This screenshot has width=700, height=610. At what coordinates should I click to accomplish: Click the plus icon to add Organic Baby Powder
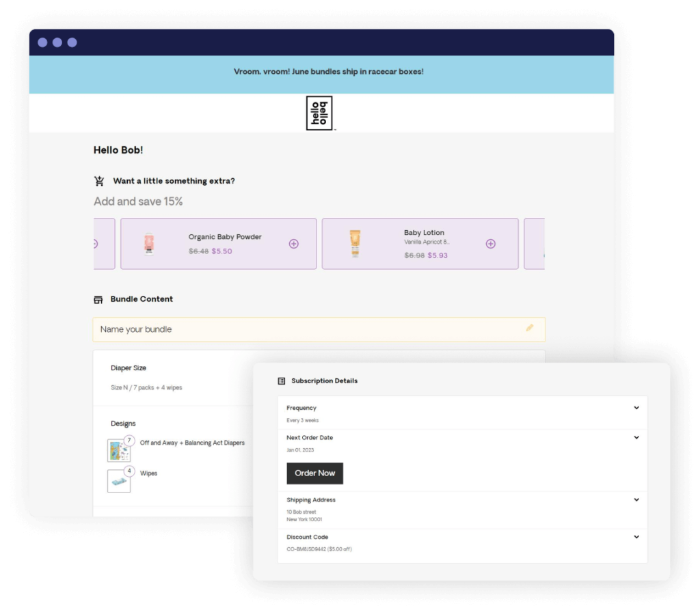(x=294, y=243)
